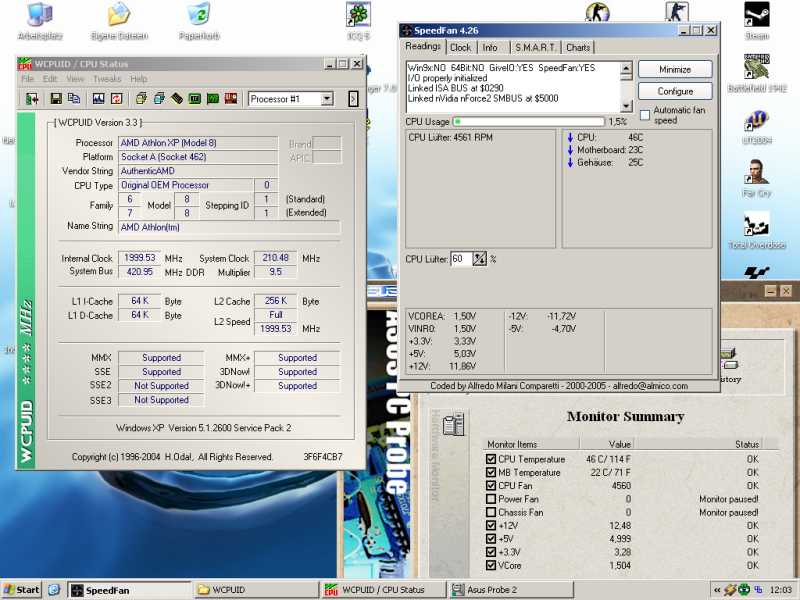Screen dimensions: 800x600
Task: Click the copy icon in WCPUID toolbar
Action: [x=73, y=99]
